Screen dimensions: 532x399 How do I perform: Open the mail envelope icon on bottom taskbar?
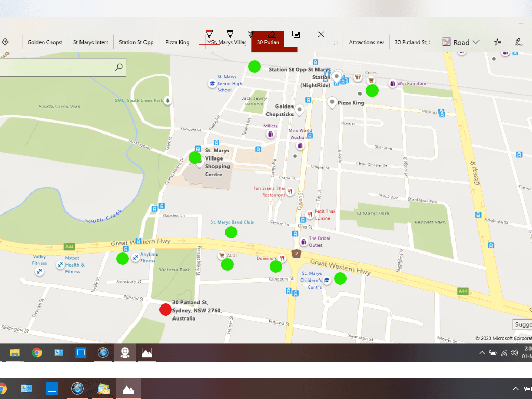coord(103,389)
